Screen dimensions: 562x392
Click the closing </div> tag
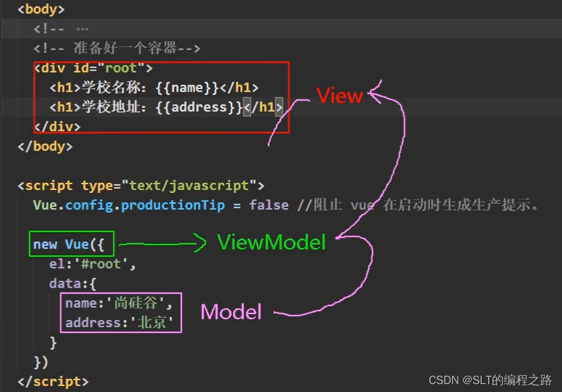[58, 126]
